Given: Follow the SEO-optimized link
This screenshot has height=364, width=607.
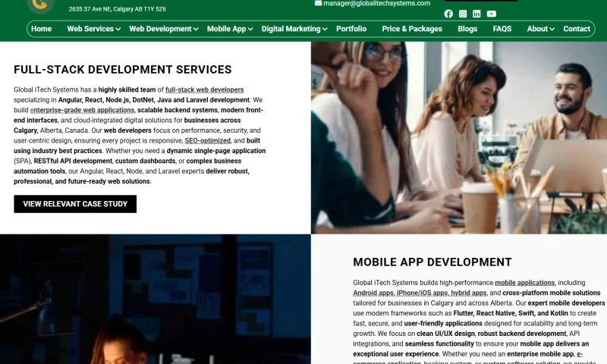Looking at the screenshot, I should 207,141.
